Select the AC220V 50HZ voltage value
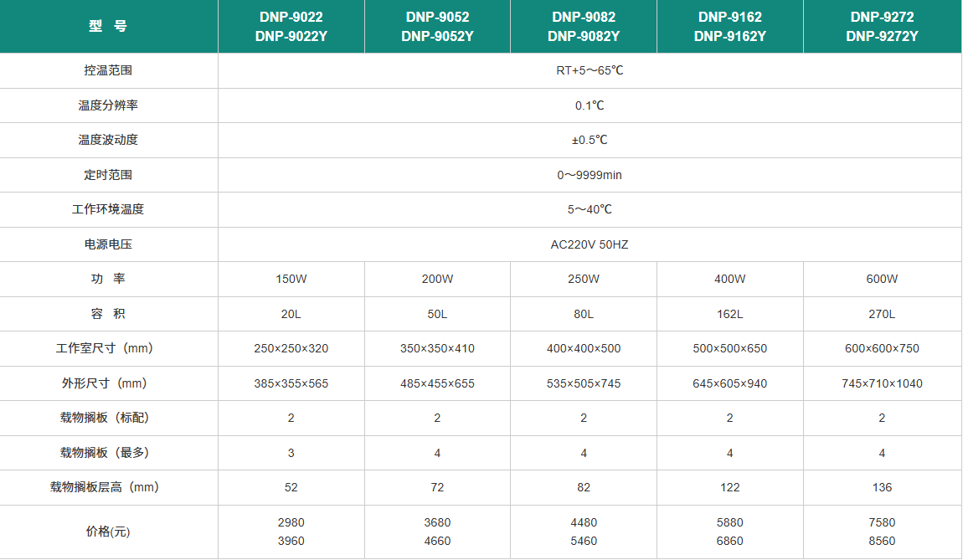The height and width of the screenshot is (560, 963). [x=590, y=244]
